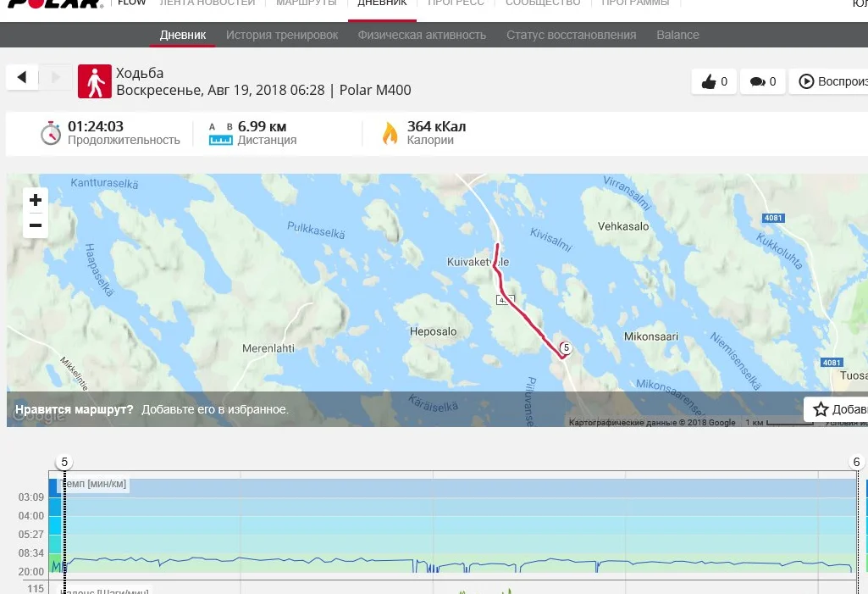868x594 pixels.
Task: Click the Merenlahti label on the map
Action: [268, 348]
